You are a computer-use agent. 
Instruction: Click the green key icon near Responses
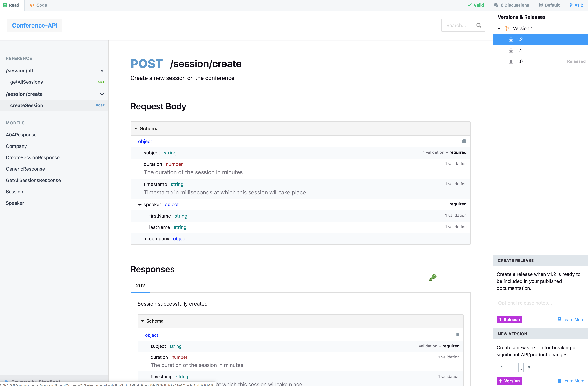(433, 278)
